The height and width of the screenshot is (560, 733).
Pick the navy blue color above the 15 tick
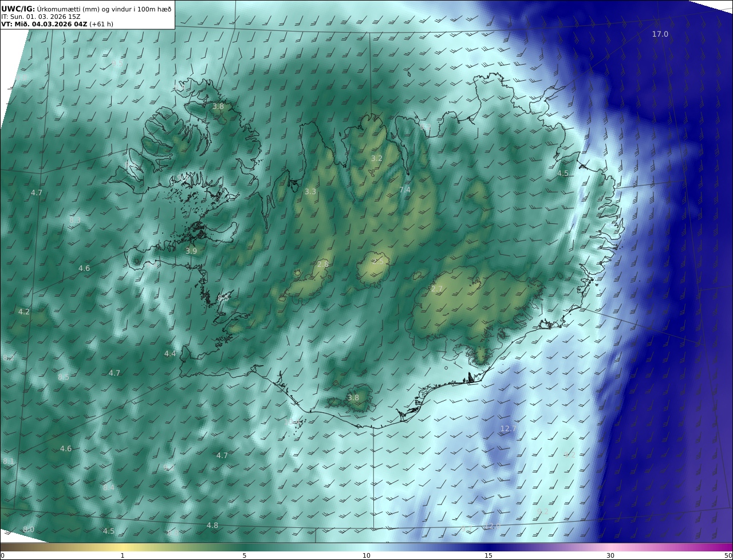[x=488, y=547]
